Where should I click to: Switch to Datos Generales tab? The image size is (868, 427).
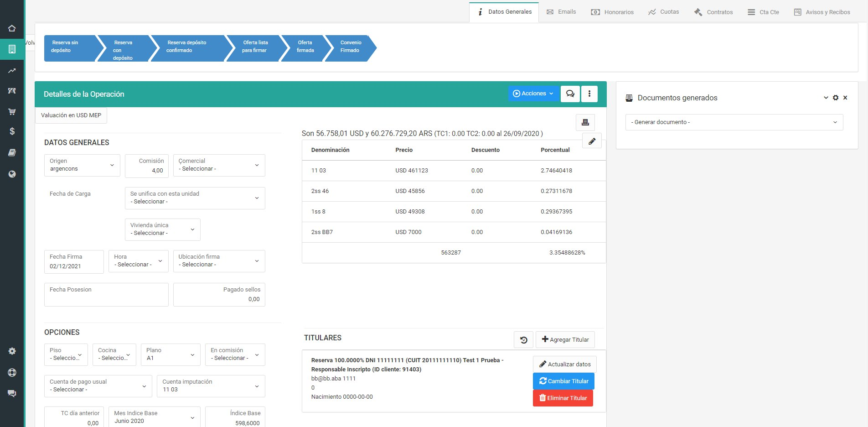tap(504, 12)
